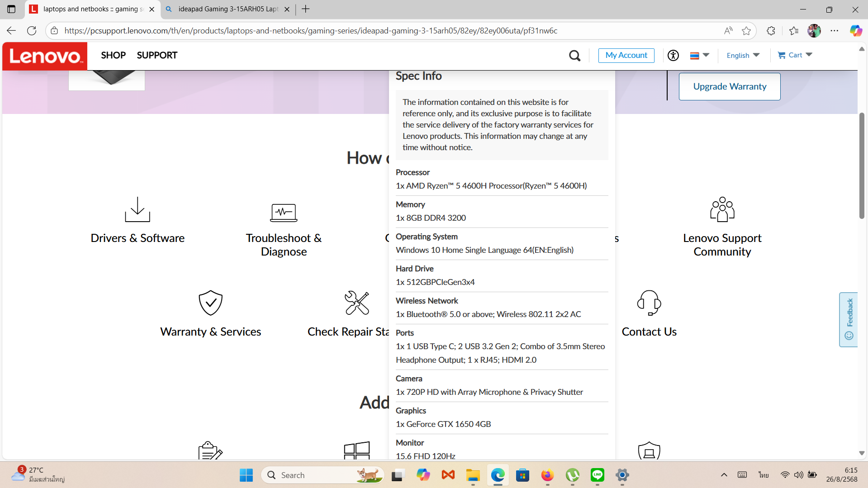
Task: Open a new browser tab
Action: [x=306, y=9]
